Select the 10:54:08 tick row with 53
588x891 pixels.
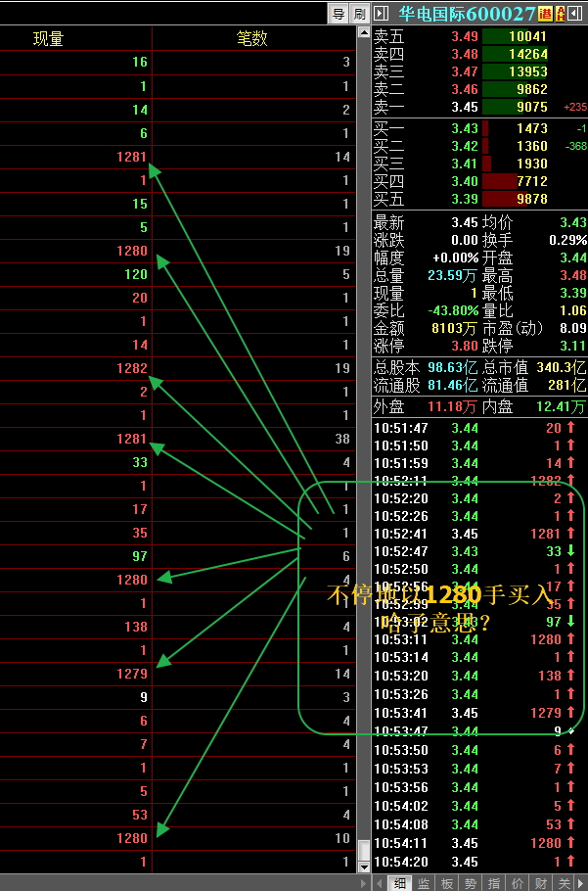click(479, 824)
